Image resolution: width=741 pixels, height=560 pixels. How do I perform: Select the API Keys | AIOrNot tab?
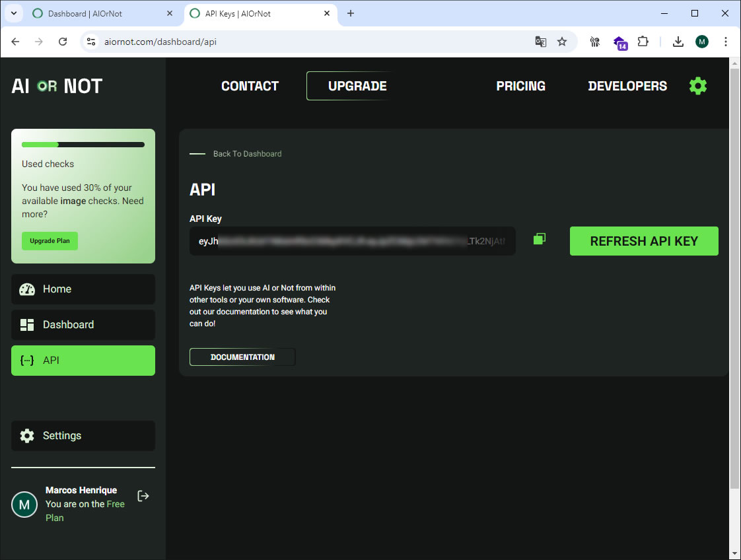click(260, 14)
